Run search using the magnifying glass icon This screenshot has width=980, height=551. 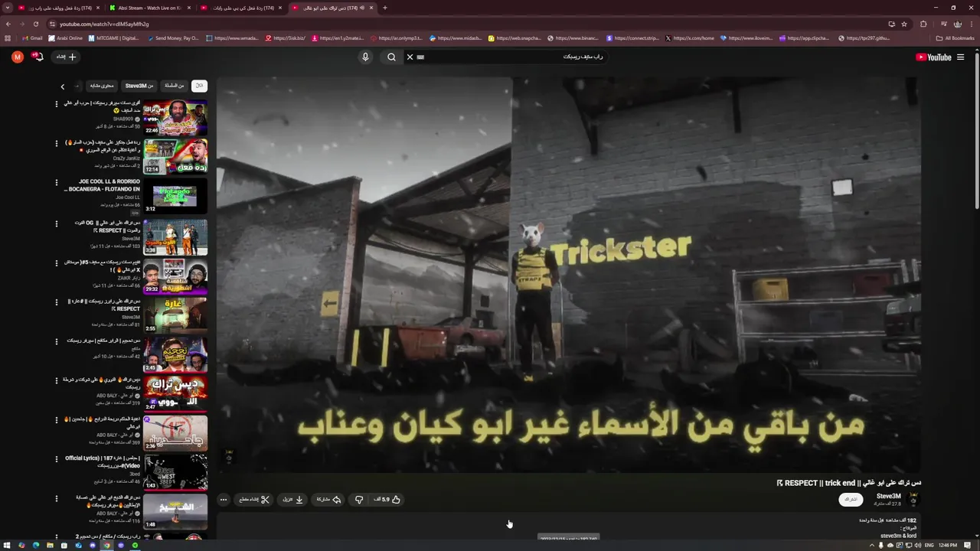pos(391,57)
